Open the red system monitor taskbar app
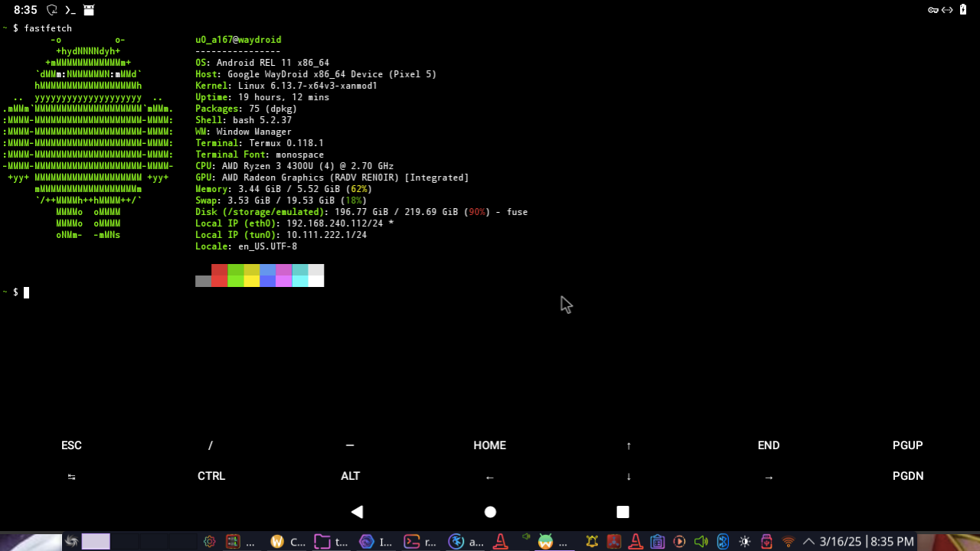The width and height of the screenshot is (980, 551). click(x=233, y=542)
